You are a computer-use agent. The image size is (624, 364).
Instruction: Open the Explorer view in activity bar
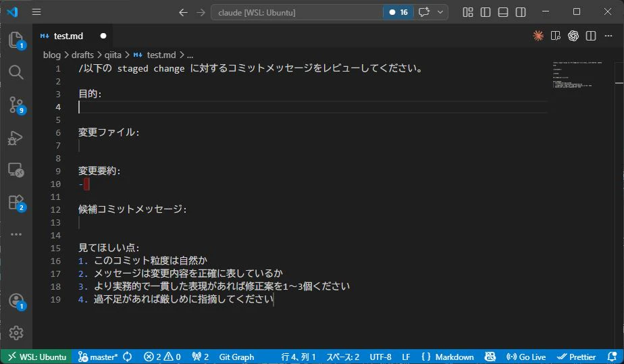[x=16, y=40]
